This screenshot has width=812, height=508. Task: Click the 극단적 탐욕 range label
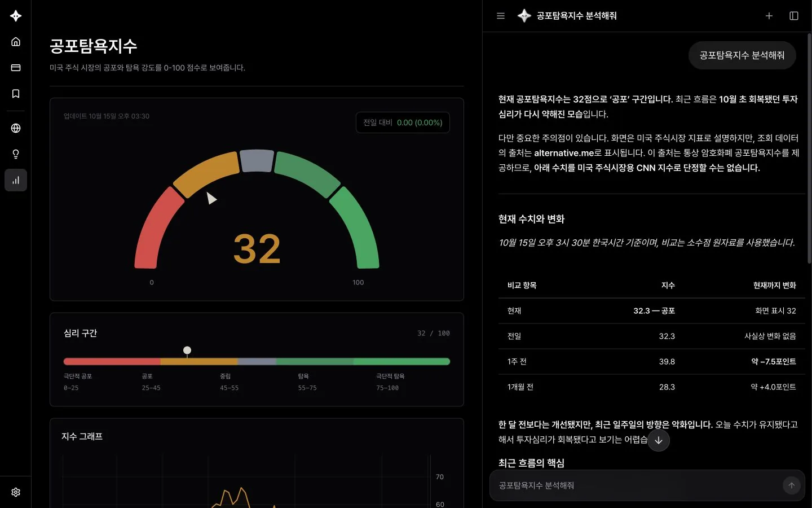coord(390,376)
